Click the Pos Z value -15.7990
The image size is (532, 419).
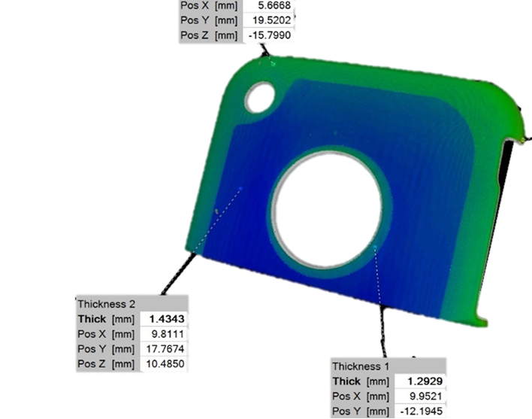pyautogui.click(x=271, y=35)
